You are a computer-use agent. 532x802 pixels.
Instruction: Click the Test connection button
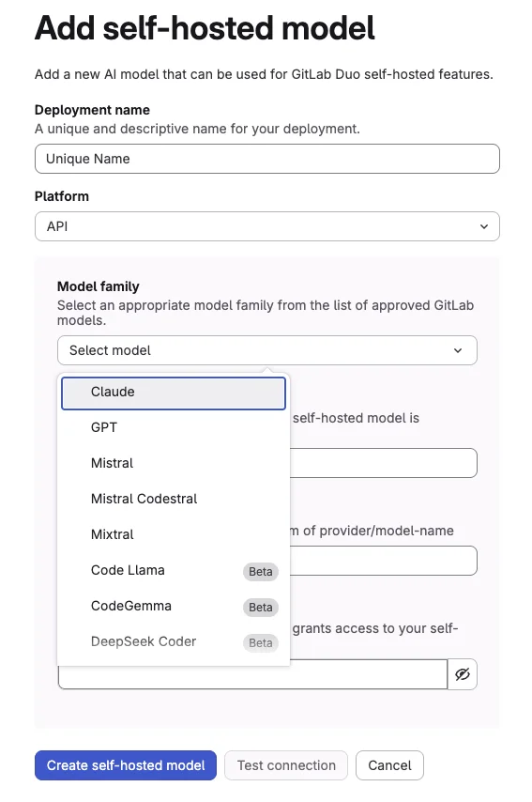(x=286, y=765)
